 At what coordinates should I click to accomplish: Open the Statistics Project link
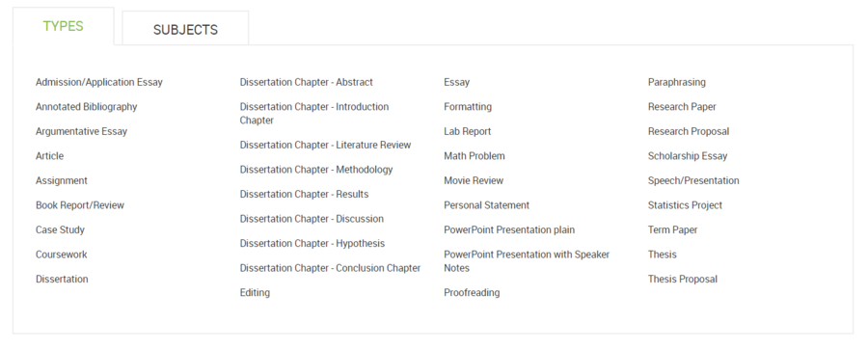(685, 205)
